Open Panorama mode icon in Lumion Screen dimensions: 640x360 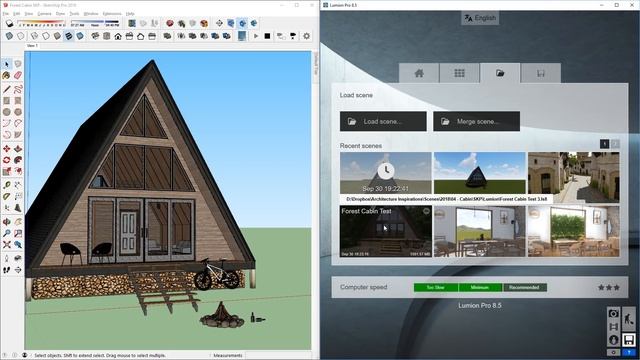pos(613,340)
